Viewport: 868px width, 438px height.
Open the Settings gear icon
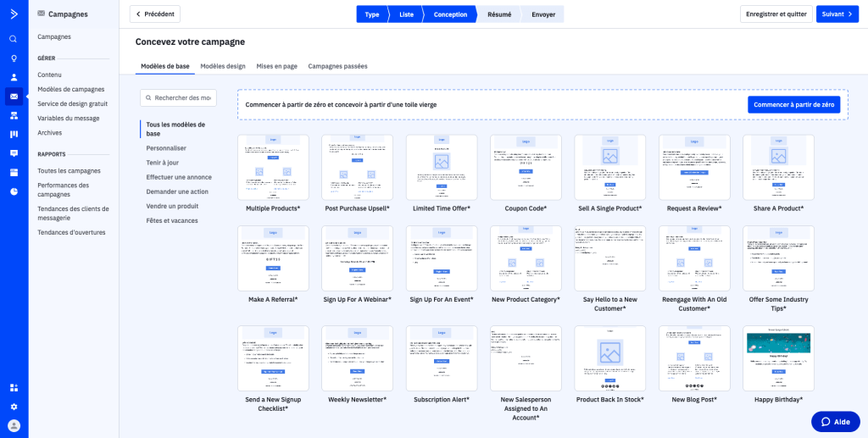coord(14,407)
